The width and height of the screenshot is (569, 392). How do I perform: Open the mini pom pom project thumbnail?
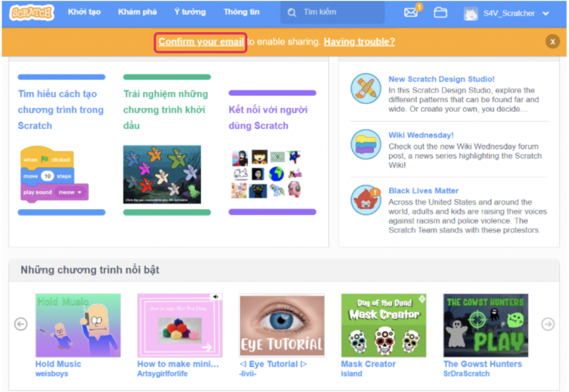(179, 325)
